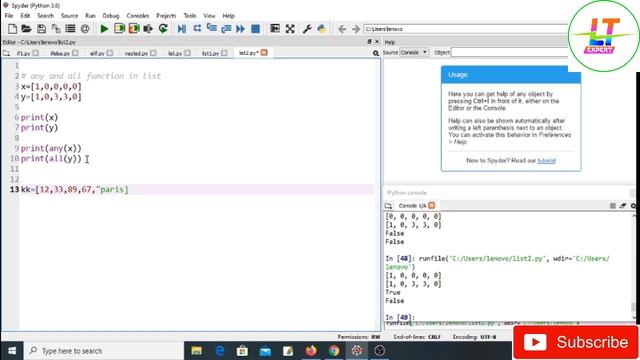Switch to the nested.py tab
The image size is (640, 360).
(x=136, y=53)
